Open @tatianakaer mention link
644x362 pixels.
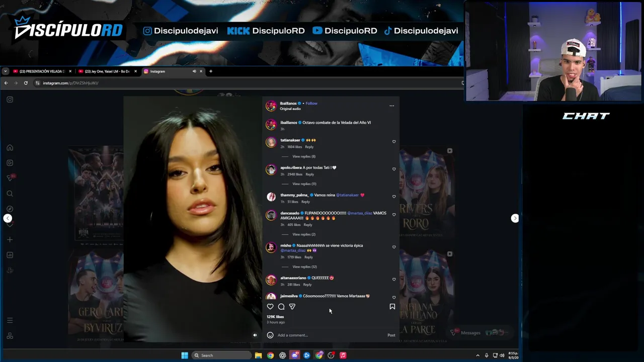(x=347, y=195)
